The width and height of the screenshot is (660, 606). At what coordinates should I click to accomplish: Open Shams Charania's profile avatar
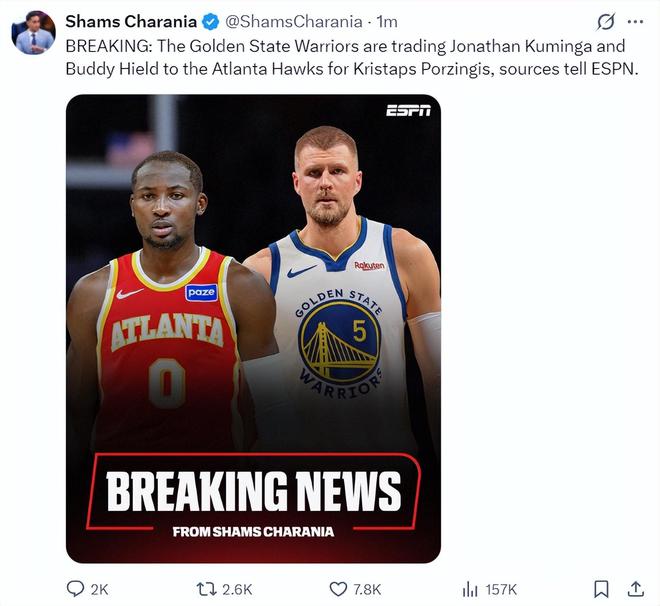(34, 33)
